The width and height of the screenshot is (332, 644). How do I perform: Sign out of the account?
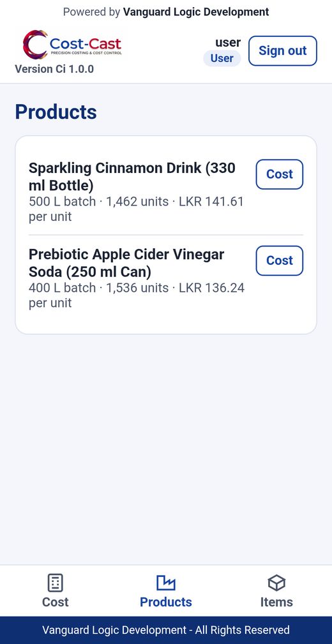(x=283, y=51)
